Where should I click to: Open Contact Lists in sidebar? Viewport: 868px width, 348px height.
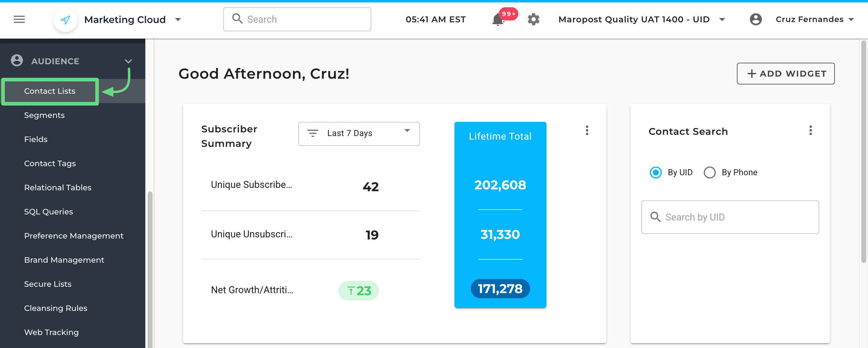click(50, 91)
